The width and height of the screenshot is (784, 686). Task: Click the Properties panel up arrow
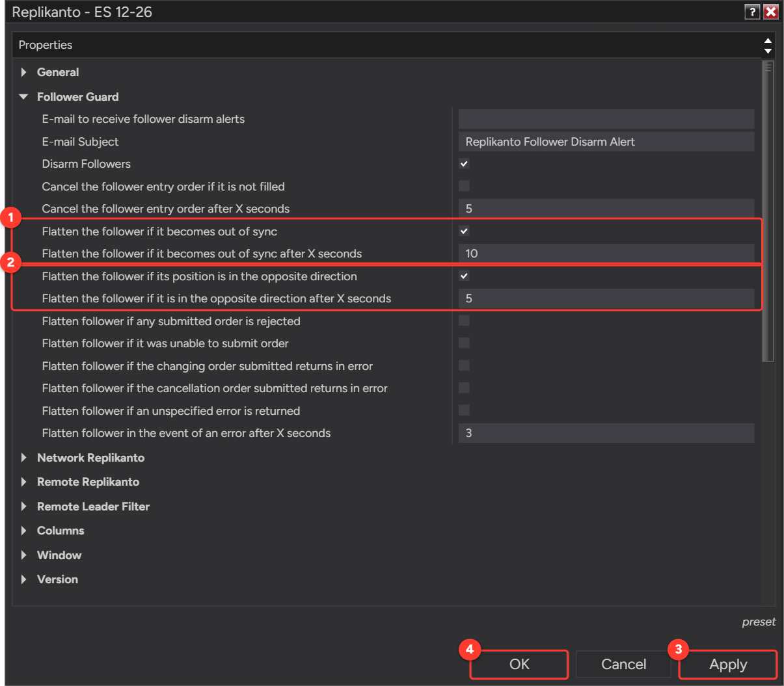click(768, 40)
